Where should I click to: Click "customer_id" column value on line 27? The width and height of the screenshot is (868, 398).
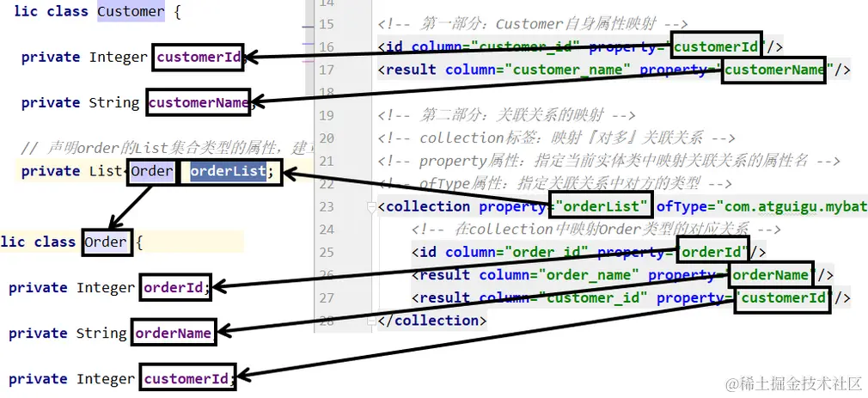(594, 297)
